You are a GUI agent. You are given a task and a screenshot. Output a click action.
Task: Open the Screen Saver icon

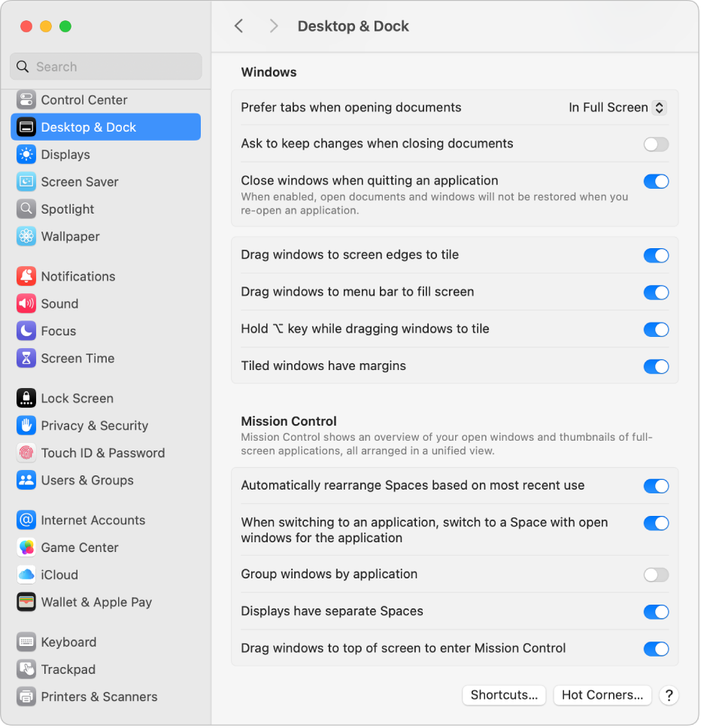point(26,182)
